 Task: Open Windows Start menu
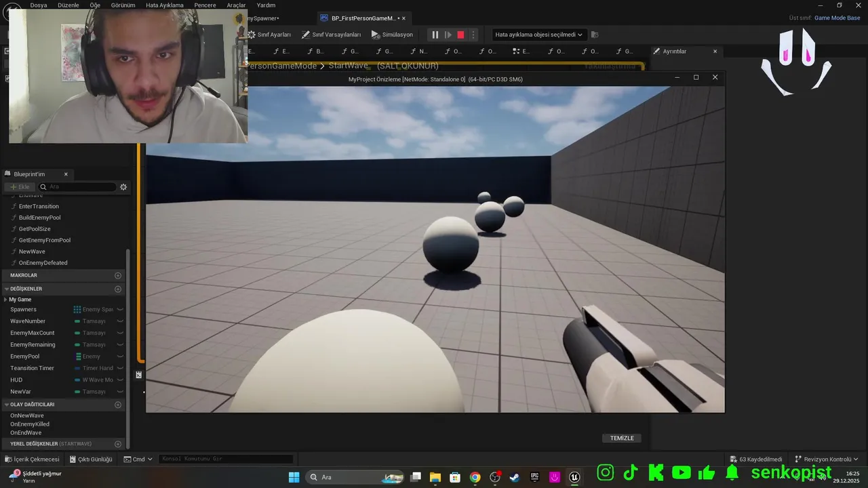point(294,477)
